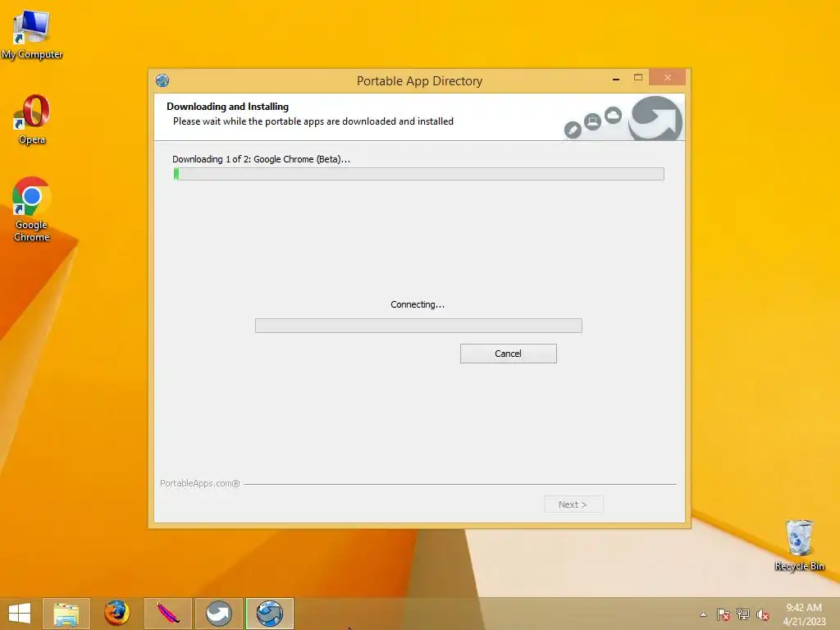This screenshot has height=630, width=840.
Task: Click the overall download progress bar
Action: point(418,174)
